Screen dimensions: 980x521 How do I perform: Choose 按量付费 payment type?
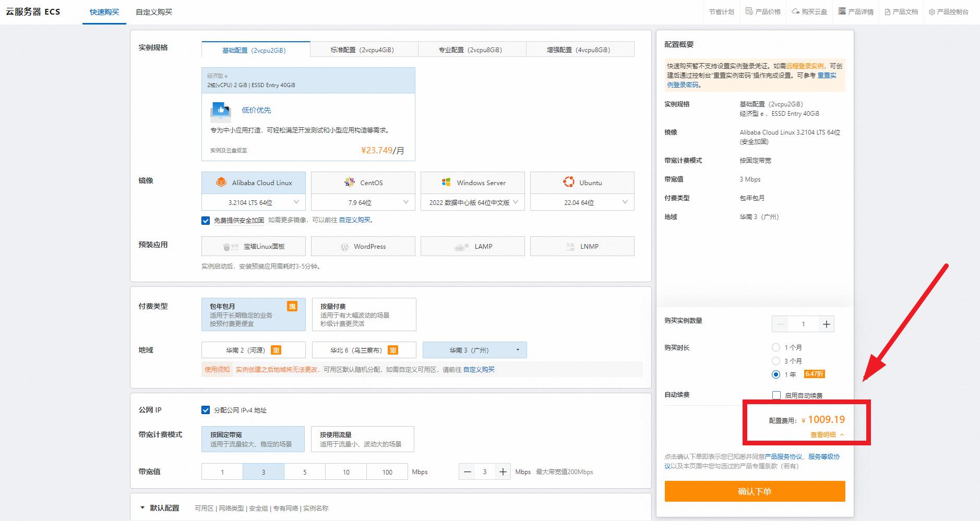[364, 314]
